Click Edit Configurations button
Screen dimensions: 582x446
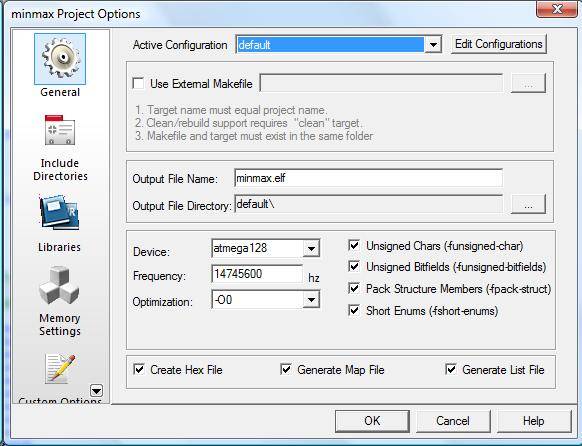[498, 44]
